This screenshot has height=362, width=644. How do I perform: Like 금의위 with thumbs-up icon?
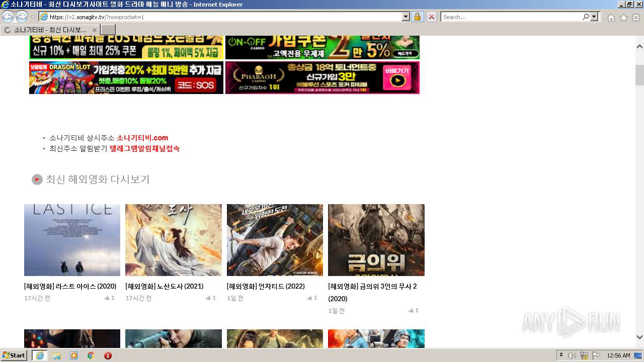coord(411,310)
